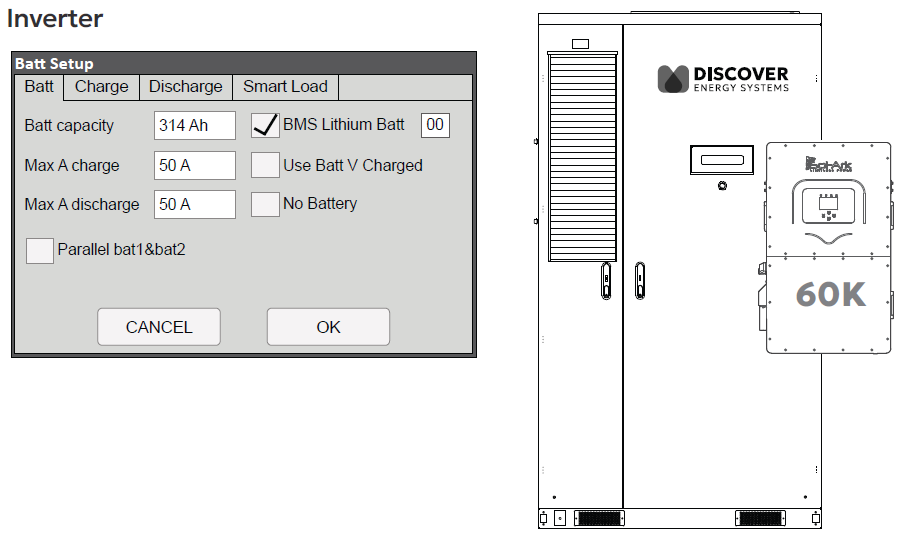Click the Max A charge field
906x541 pixels.
(x=195, y=165)
